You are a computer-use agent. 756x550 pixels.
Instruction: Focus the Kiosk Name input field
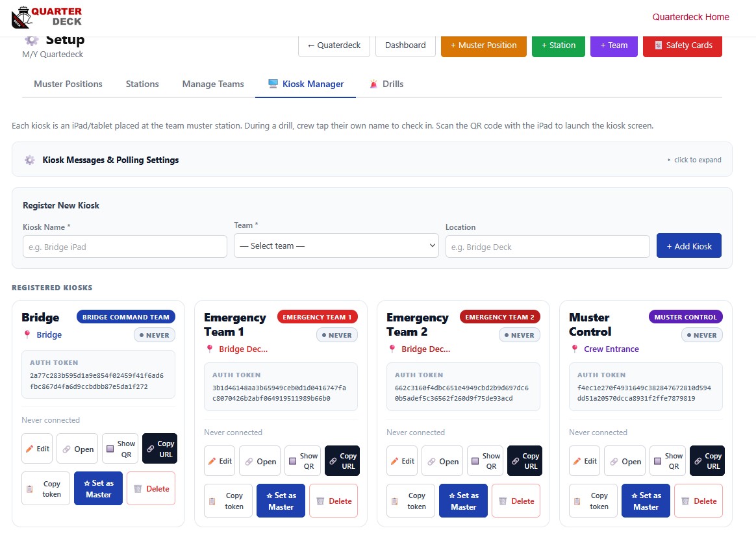(x=125, y=247)
